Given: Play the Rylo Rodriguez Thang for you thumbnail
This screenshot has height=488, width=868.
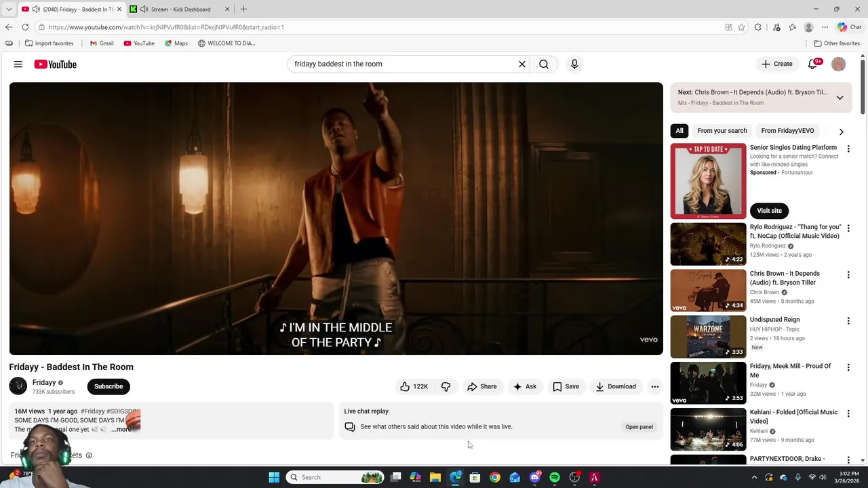Looking at the screenshot, I should click(708, 244).
